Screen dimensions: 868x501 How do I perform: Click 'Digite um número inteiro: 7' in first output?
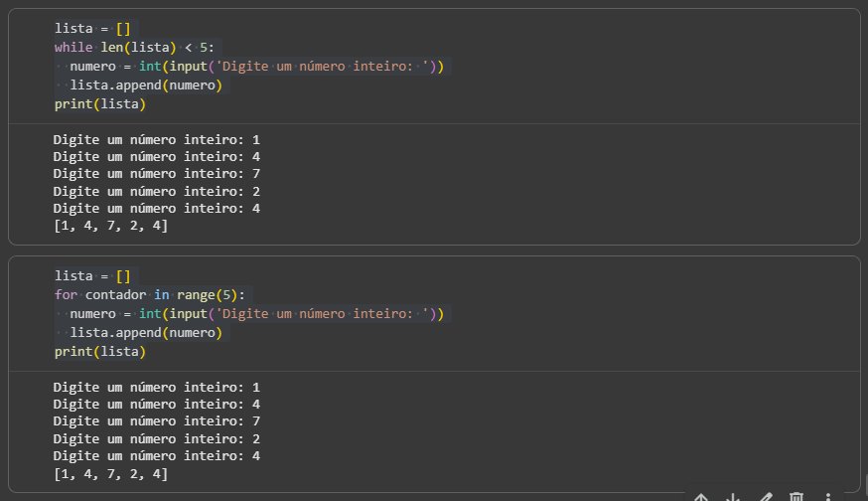(x=156, y=174)
